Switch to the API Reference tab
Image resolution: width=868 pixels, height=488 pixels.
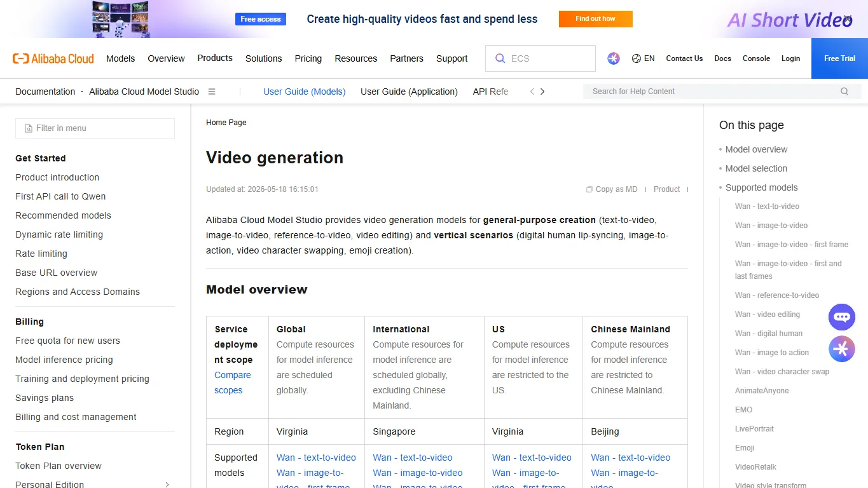pos(491,91)
